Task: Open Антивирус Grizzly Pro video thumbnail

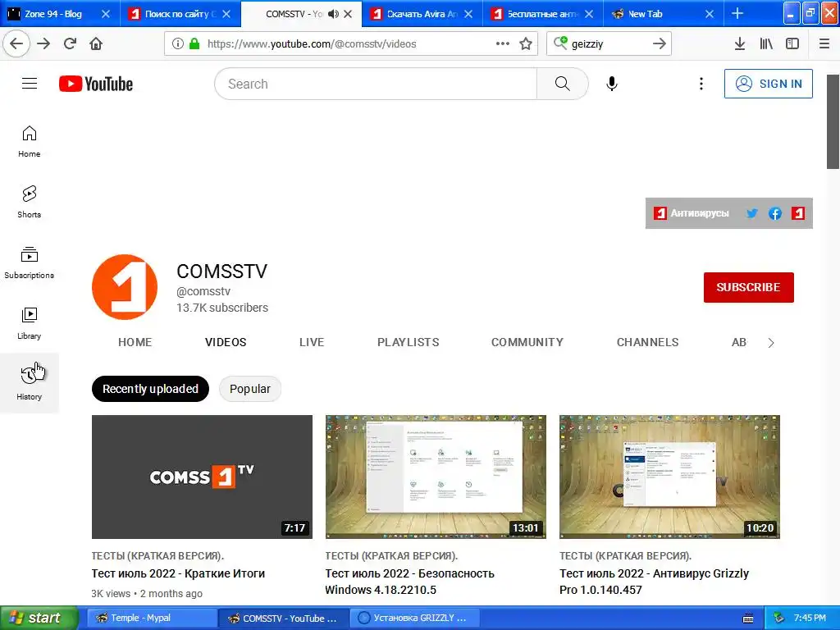Action: tap(669, 477)
